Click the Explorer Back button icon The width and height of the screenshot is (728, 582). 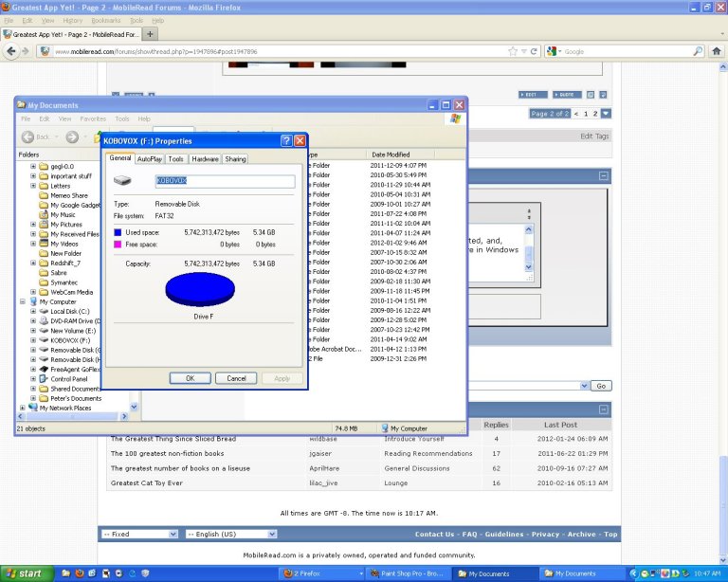[x=28, y=136]
